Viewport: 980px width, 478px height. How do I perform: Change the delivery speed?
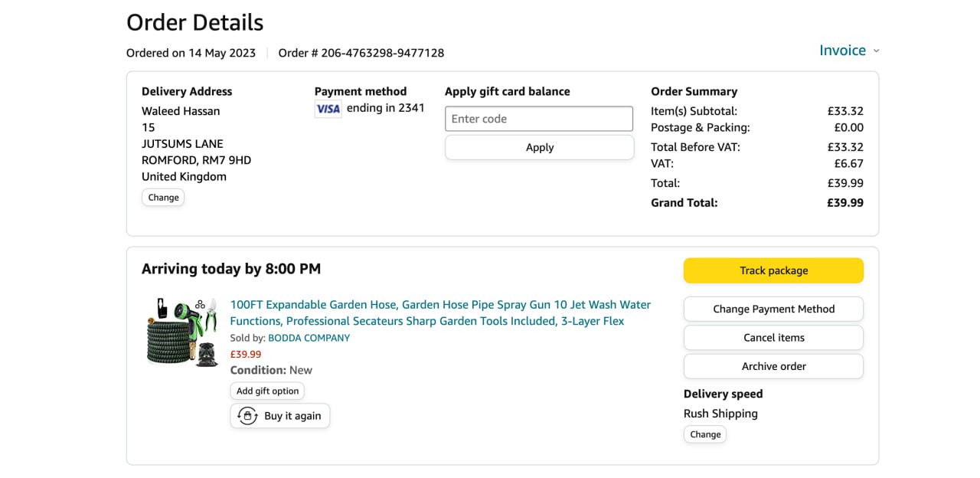tap(705, 434)
